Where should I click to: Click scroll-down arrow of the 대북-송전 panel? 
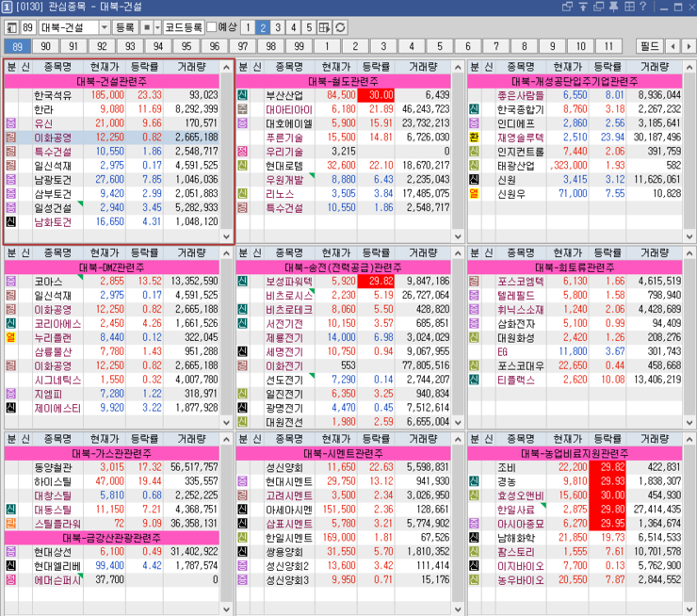pyautogui.click(x=459, y=423)
